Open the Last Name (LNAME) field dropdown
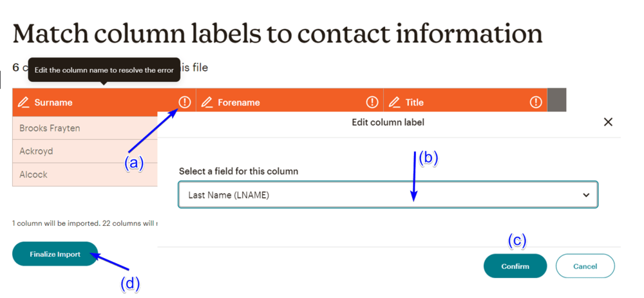This screenshot has height=298, width=644. coord(388,195)
